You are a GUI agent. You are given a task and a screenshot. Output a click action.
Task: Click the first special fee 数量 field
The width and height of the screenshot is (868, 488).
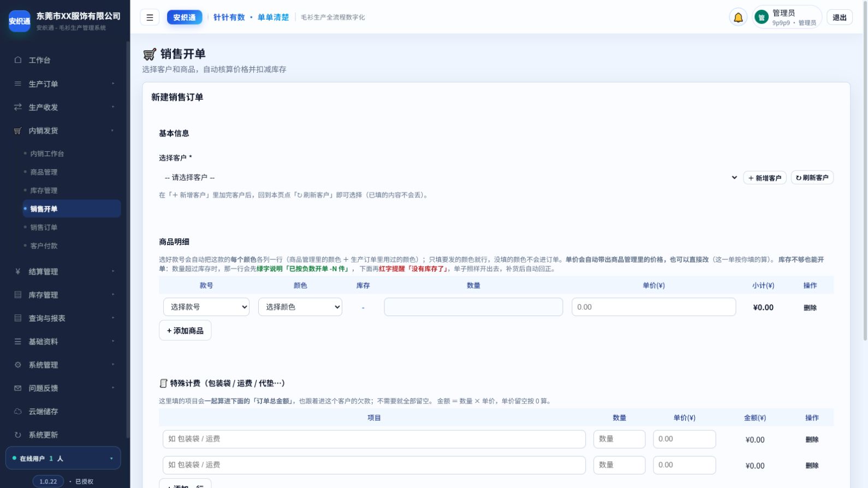point(619,439)
